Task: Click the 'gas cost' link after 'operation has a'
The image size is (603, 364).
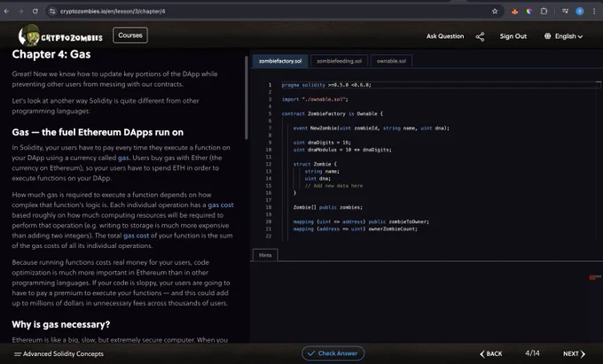Action: [221, 205]
